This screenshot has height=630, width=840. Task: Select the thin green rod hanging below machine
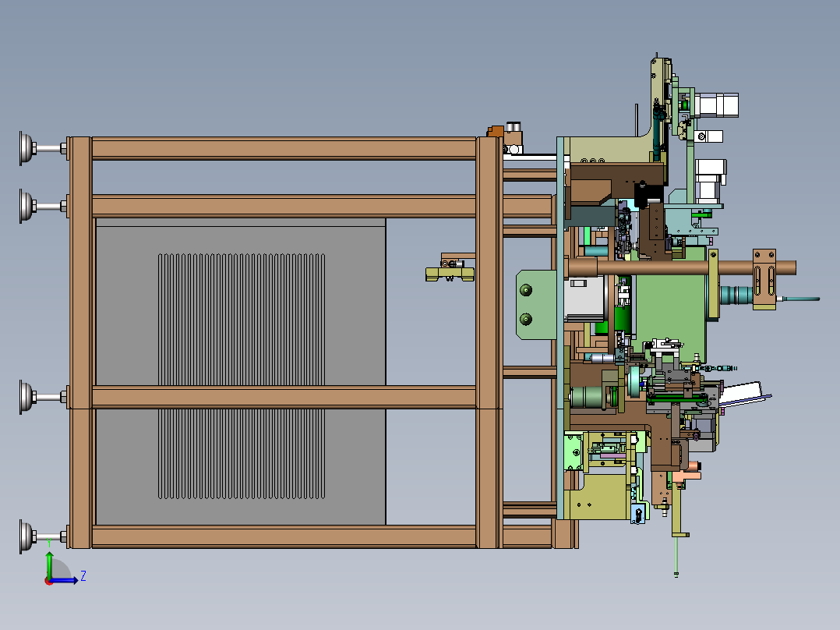tap(676, 556)
